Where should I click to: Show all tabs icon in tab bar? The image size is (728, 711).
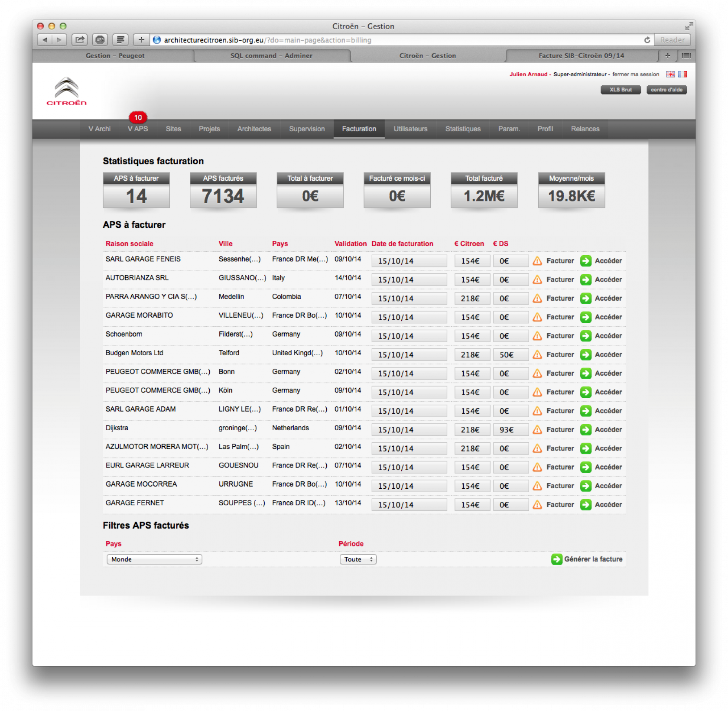tap(686, 55)
